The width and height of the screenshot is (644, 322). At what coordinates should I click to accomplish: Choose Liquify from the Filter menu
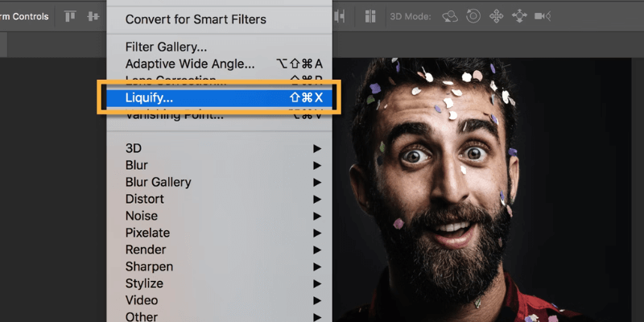coord(150,97)
